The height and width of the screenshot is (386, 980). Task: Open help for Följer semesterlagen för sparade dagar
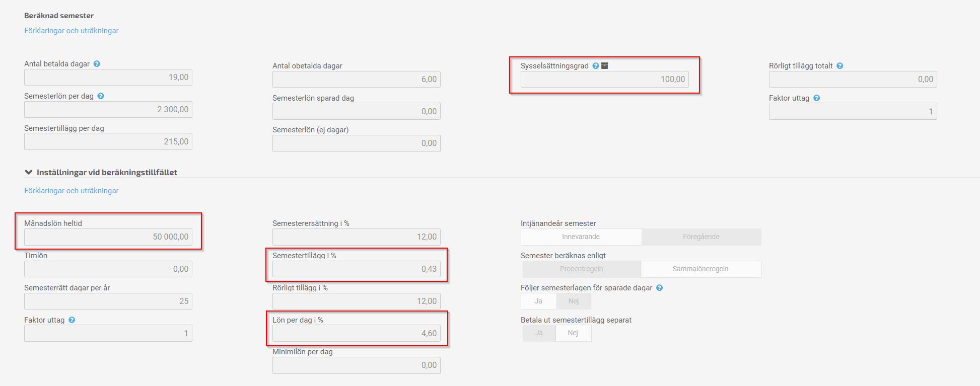pos(660,288)
